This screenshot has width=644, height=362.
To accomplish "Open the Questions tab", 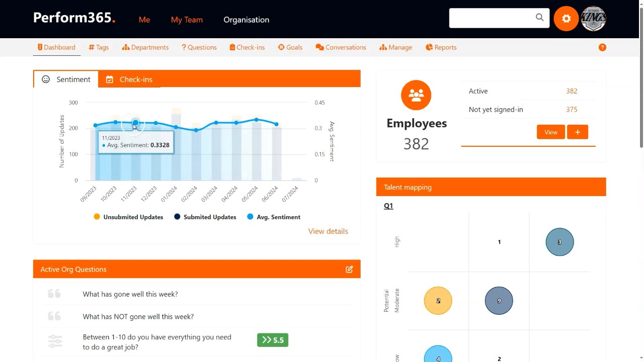I will [x=199, y=47].
